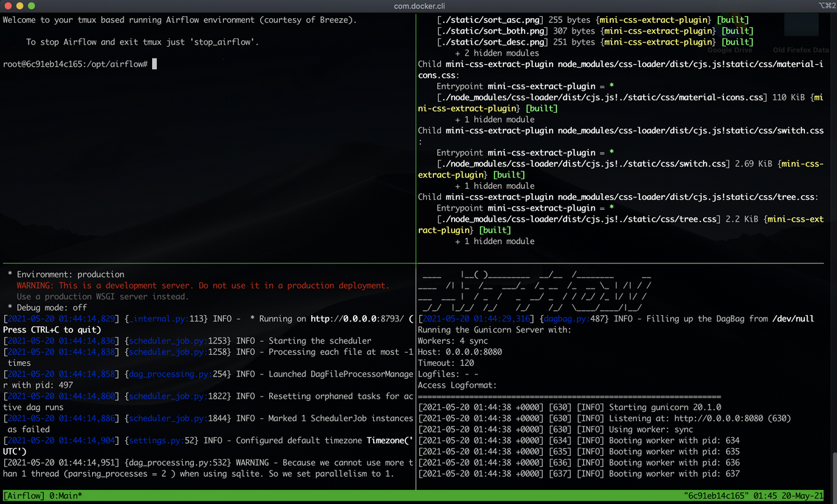
Task: Click 'Starting gunicorn 20.1.0' log line
Action: (569, 407)
